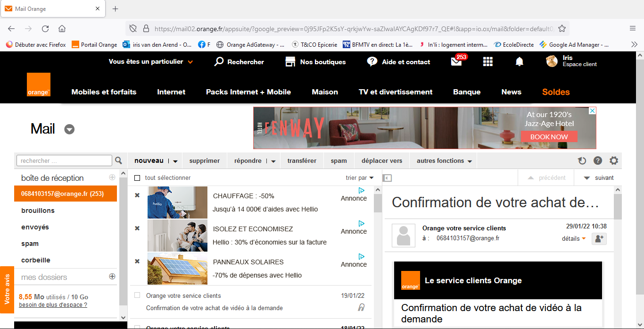The width and height of the screenshot is (644, 329).
Task: Open mail settings gear icon
Action: pos(613,161)
